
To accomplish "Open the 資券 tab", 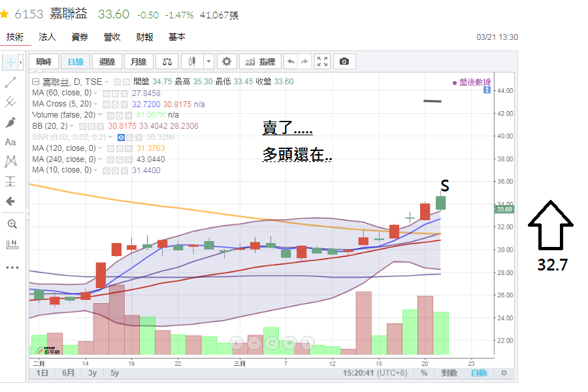I will (80, 37).
